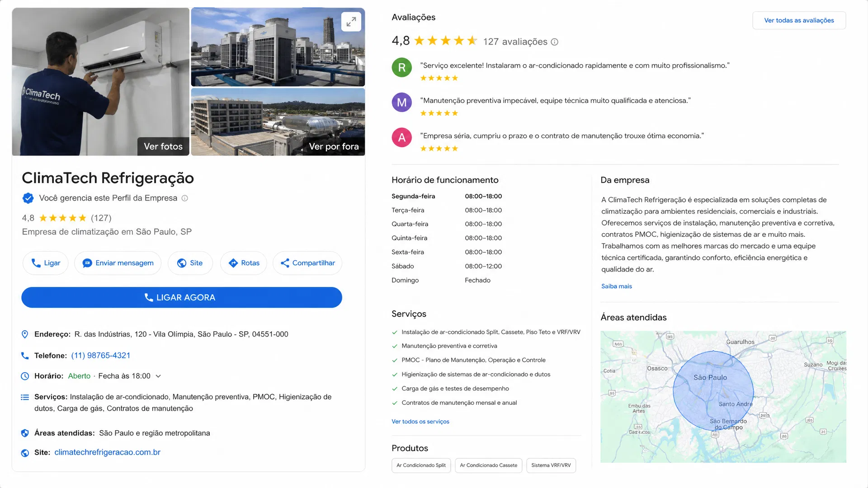
Task: Open 'Ver todos os serviços' link
Action: (x=420, y=422)
